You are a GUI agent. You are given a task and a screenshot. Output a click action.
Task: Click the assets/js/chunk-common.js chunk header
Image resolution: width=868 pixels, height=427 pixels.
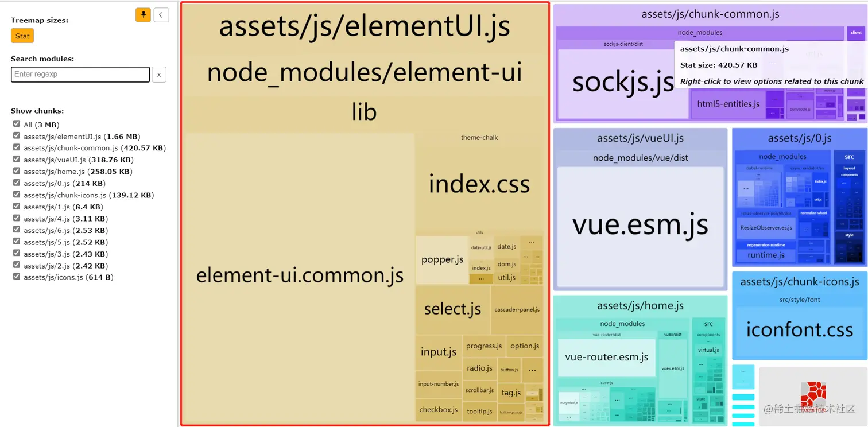pyautogui.click(x=710, y=14)
